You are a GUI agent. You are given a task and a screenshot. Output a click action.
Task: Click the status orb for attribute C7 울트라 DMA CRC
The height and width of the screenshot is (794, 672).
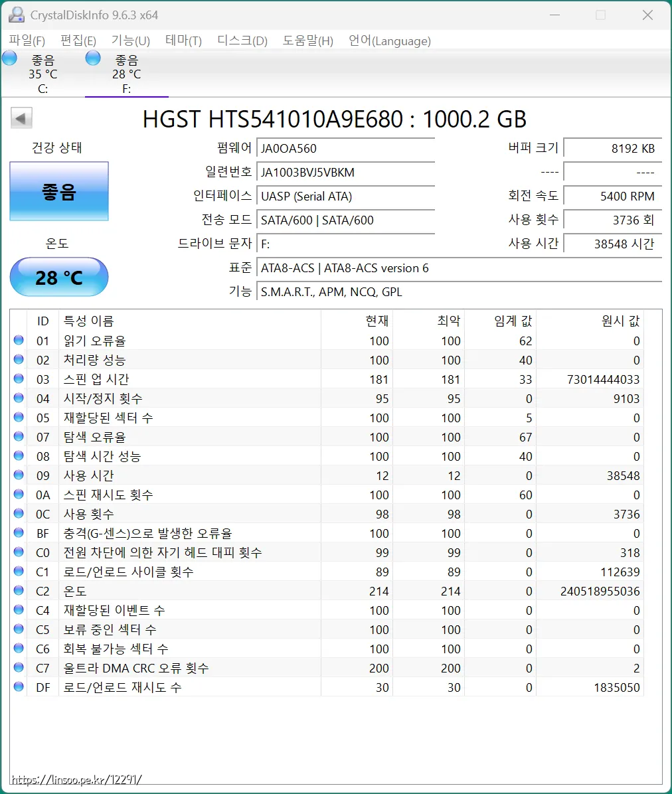point(19,667)
